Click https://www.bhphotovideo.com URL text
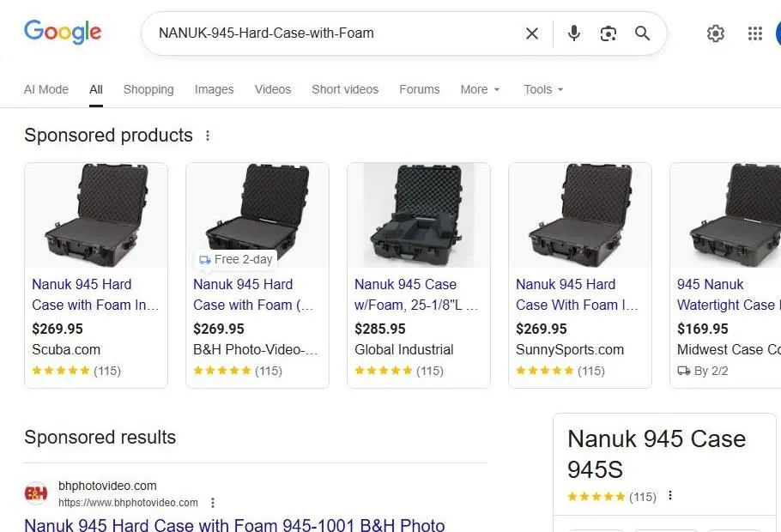Viewport: 781px width, 532px height. (x=128, y=503)
